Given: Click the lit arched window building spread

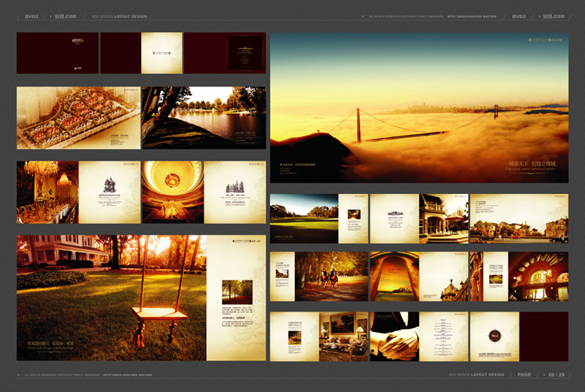Looking at the screenshot, I should click(x=519, y=277).
